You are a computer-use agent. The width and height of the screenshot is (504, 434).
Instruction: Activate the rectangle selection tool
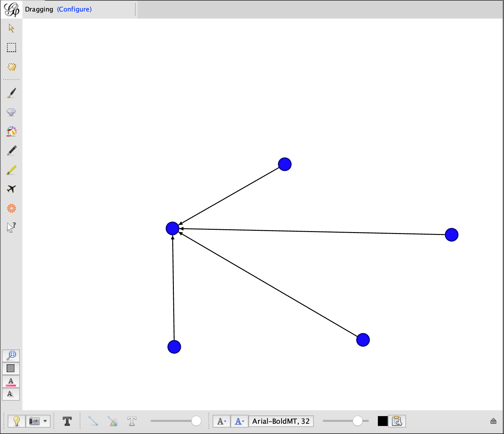[x=12, y=47]
